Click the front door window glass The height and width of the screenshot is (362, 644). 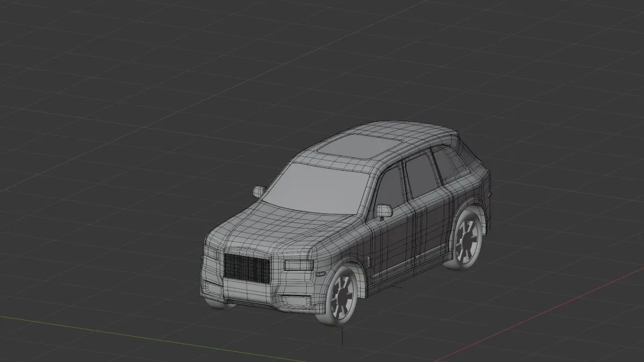coord(391,187)
